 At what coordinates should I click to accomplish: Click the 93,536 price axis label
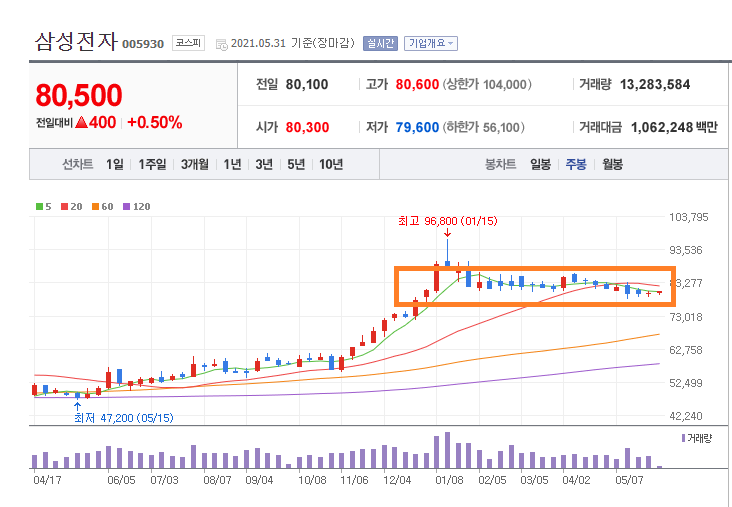coord(685,250)
